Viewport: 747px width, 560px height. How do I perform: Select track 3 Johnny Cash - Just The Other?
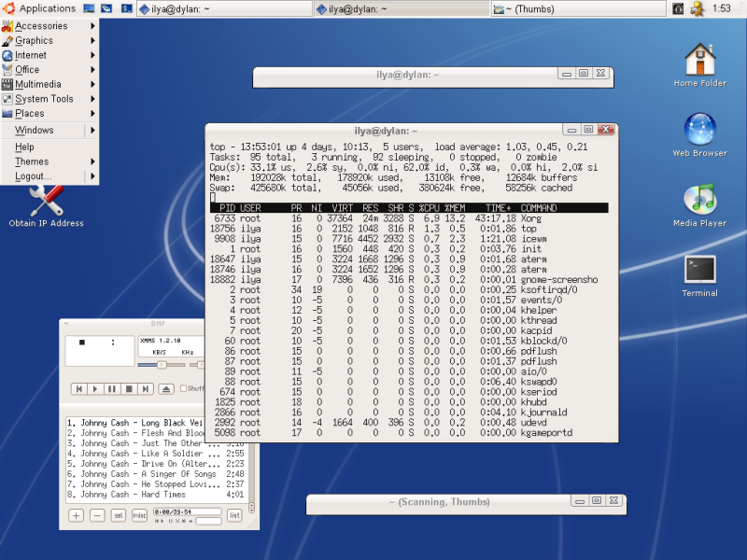155,443
